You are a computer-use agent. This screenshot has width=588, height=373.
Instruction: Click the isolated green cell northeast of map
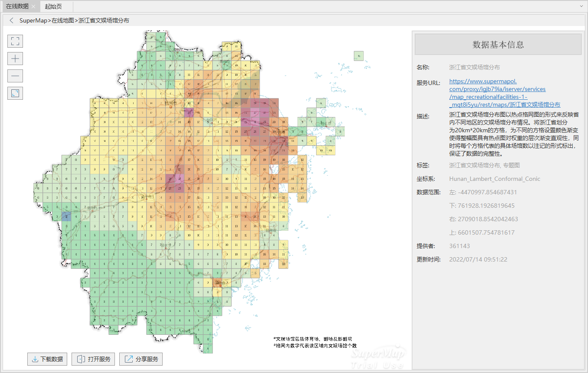click(x=359, y=56)
